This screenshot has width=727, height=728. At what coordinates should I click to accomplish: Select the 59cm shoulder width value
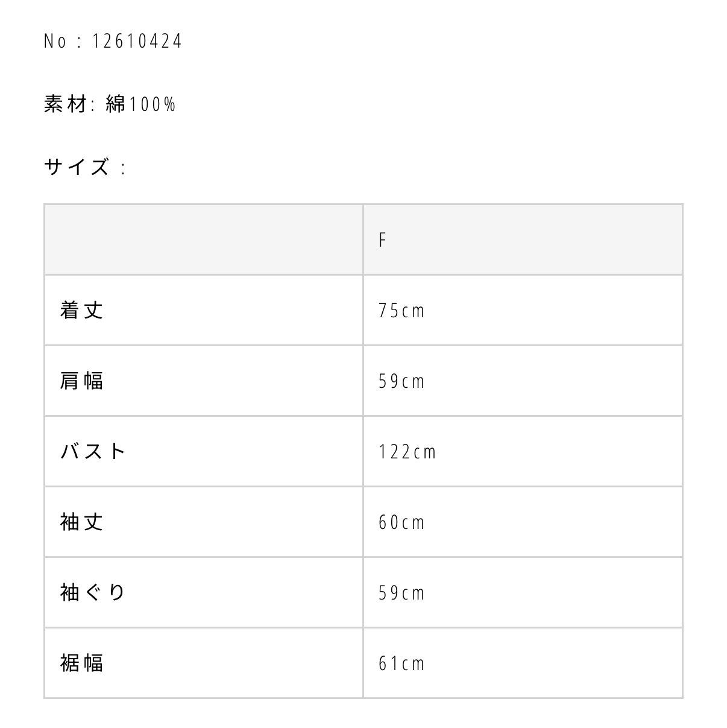coord(401,381)
